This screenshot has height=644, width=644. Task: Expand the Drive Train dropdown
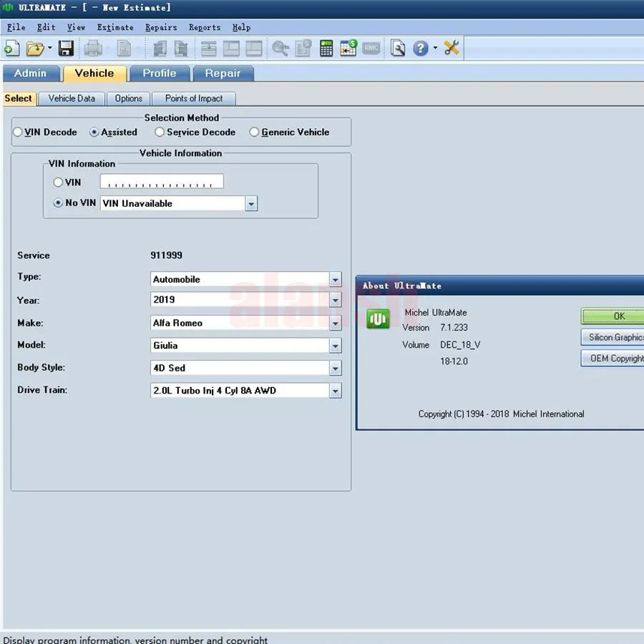coord(335,391)
